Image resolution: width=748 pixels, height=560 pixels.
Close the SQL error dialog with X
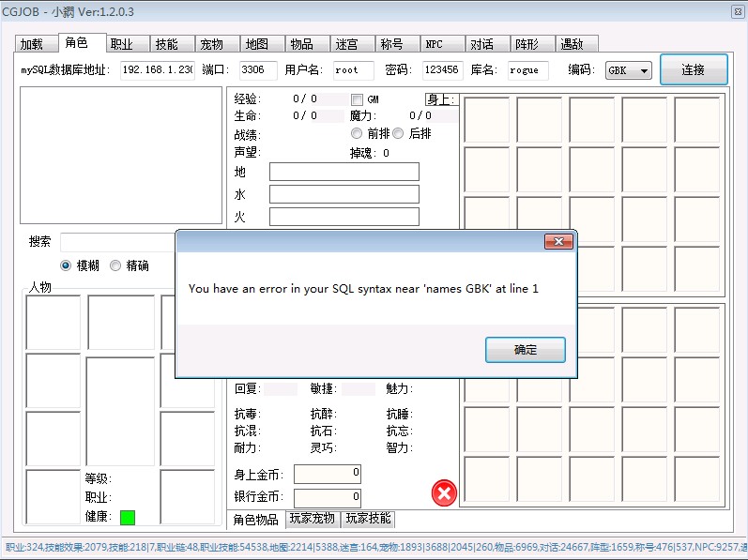coord(558,242)
